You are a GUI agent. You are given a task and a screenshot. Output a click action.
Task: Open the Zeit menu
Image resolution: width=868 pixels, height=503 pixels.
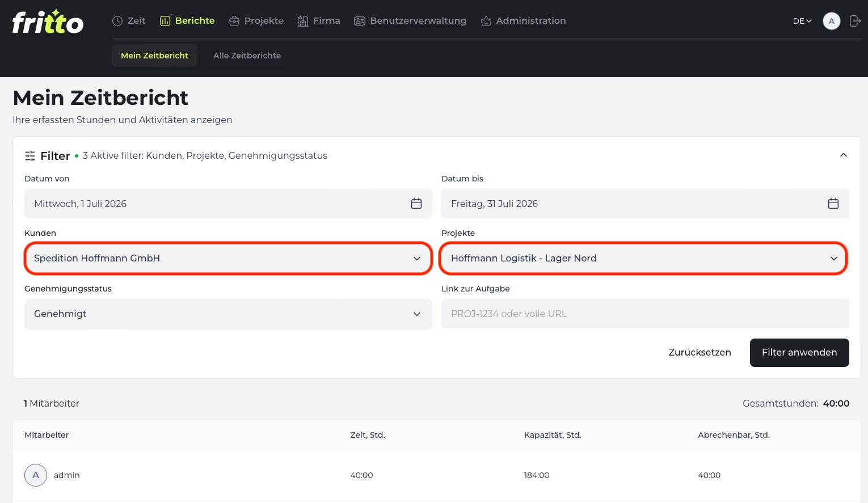[129, 21]
